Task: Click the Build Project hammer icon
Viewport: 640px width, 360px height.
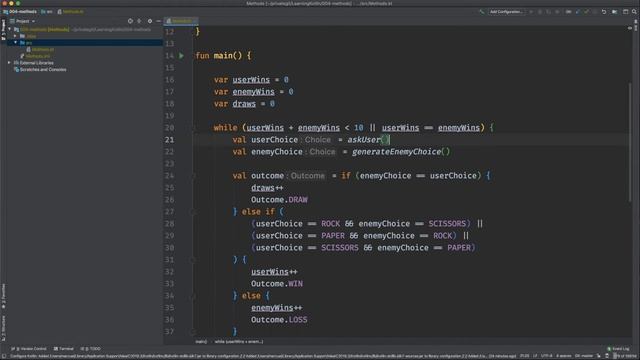Action: coord(482,12)
